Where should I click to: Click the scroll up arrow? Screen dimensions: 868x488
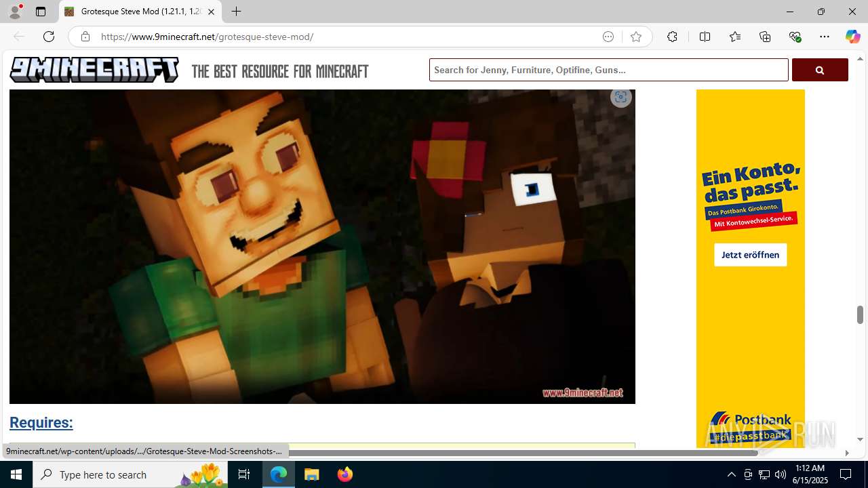click(x=860, y=59)
